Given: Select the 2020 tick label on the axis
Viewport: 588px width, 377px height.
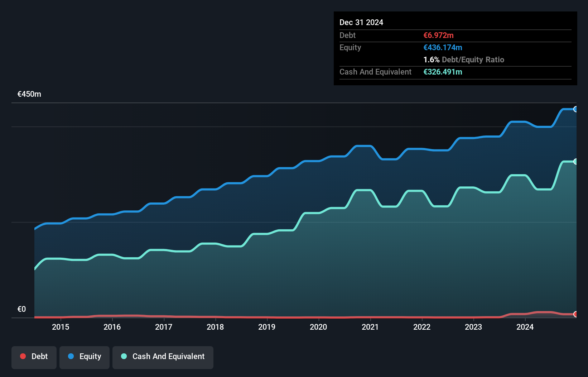Looking at the screenshot, I should tap(318, 327).
